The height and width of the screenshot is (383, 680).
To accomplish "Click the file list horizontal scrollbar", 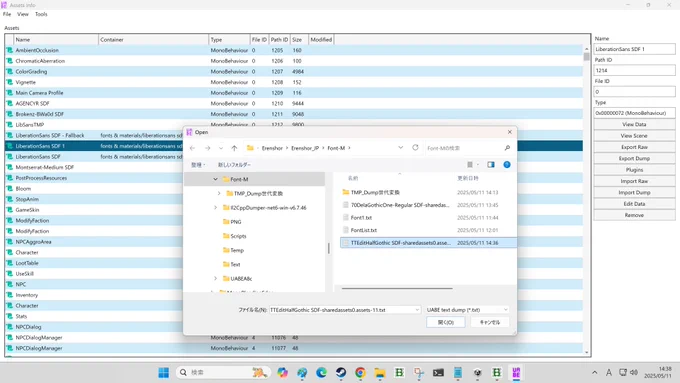I will coord(397,288).
